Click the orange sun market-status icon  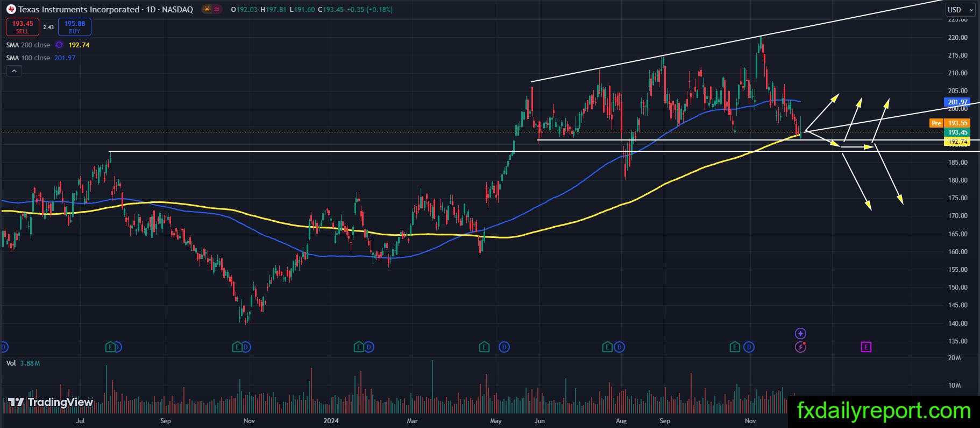(x=207, y=9)
